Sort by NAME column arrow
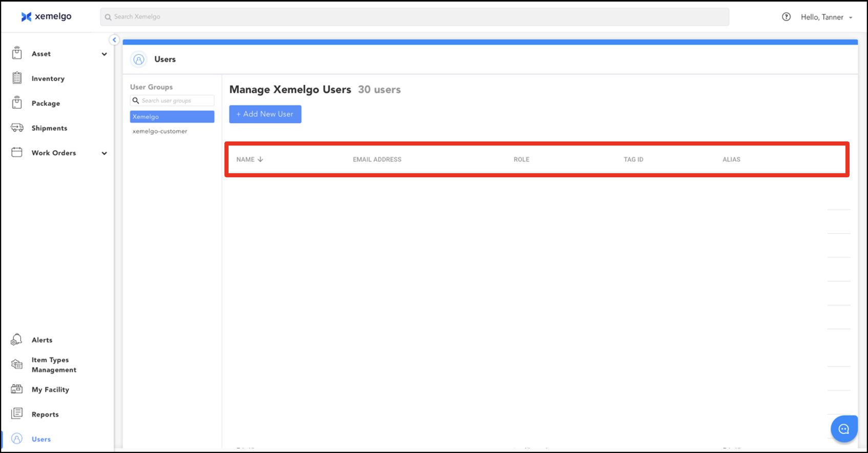Screen dimensions: 868x453 (260, 159)
